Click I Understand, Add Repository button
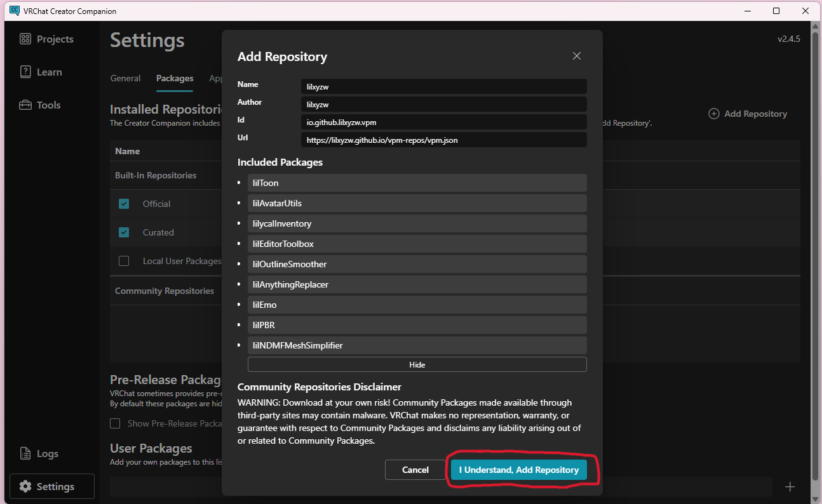Screen dimensions: 822x504 [x=519, y=470]
